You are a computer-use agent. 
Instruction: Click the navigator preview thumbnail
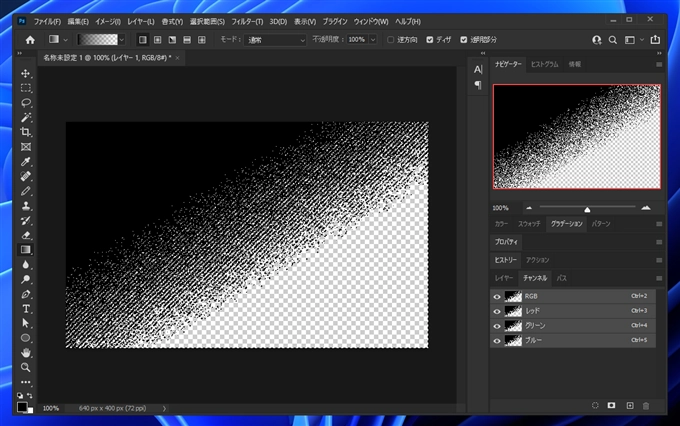point(576,136)
